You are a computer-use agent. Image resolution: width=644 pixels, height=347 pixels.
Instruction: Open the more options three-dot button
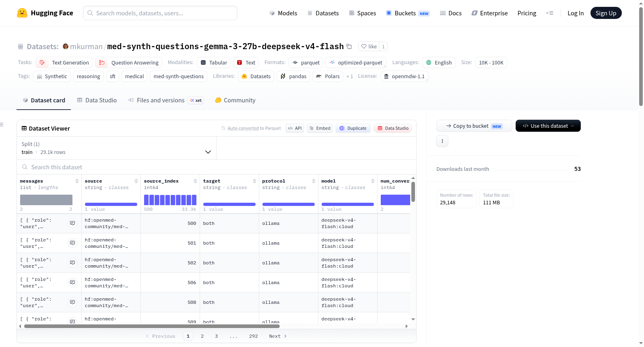click(442, 141)
